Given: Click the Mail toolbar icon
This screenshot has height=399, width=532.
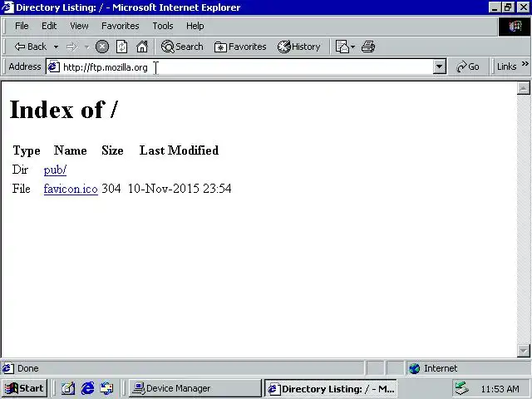Looking at the screenshot, I should (x=342, y=47).
